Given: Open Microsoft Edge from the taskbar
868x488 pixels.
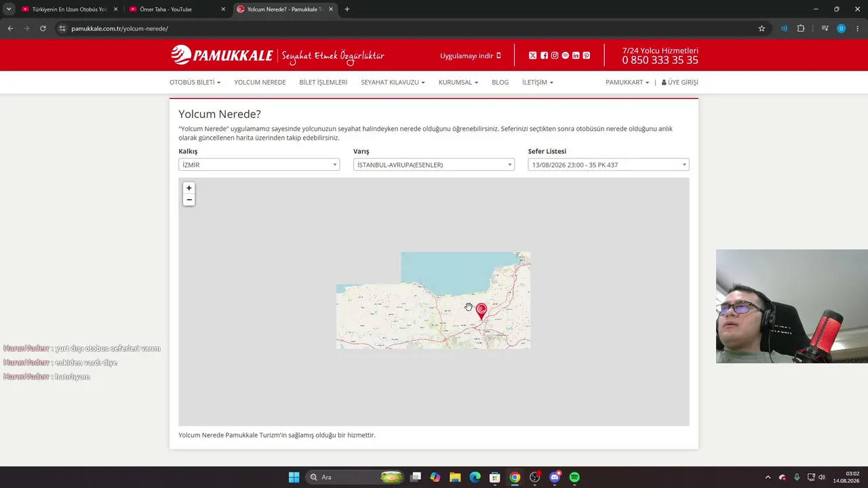Looking at the screenshot, I should coord(475,477).
